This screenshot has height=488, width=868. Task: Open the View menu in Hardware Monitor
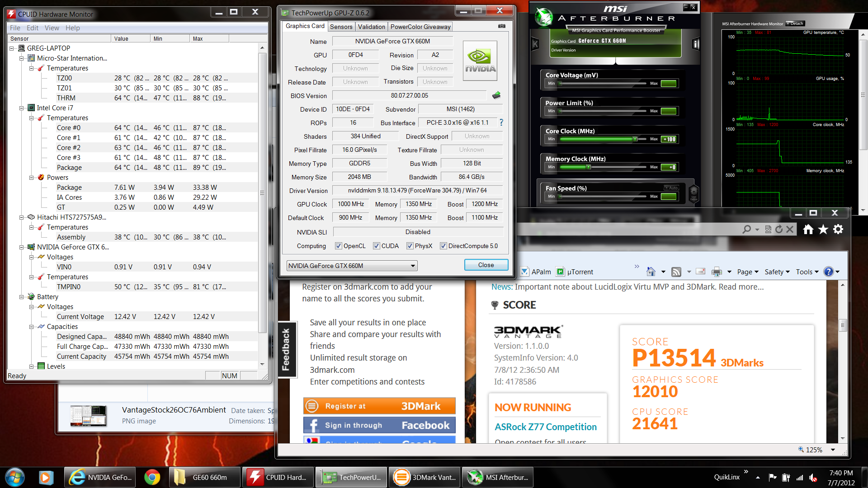point(52,28)
